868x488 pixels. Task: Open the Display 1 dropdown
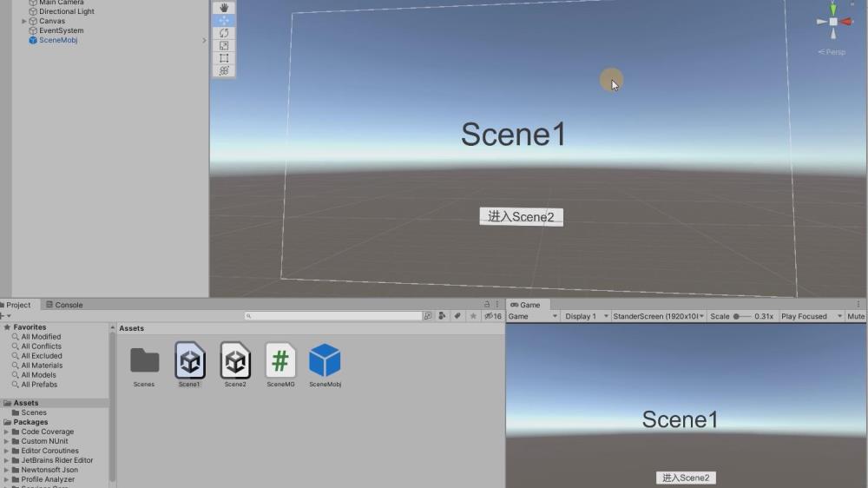584,317
